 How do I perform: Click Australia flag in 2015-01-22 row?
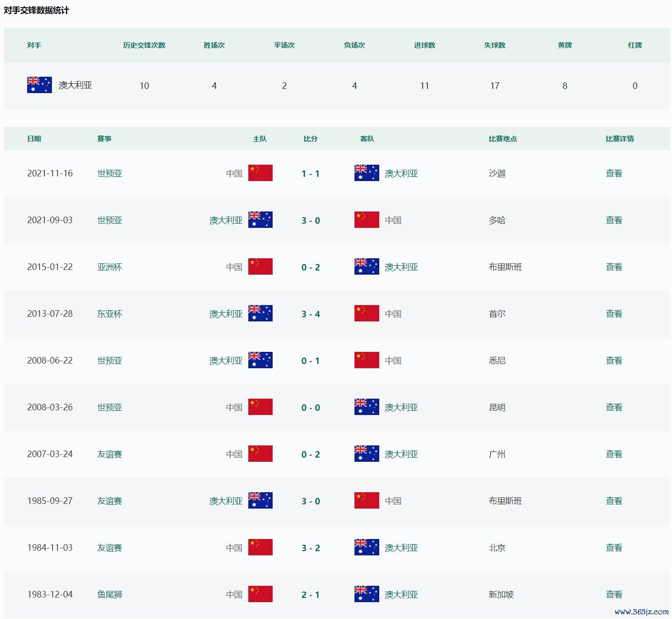367,267
